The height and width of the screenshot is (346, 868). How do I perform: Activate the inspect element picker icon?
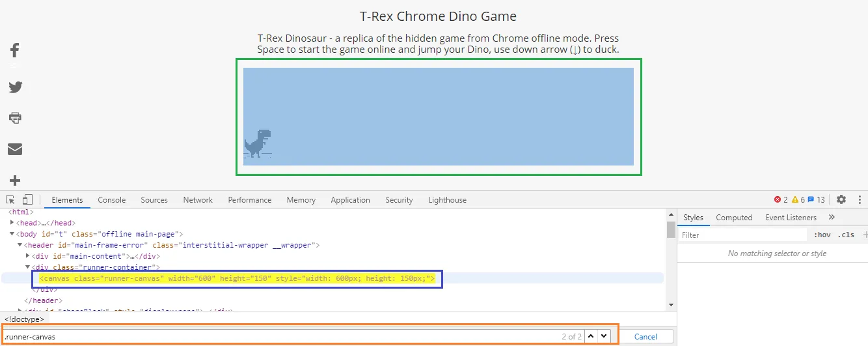click(10, 199)
